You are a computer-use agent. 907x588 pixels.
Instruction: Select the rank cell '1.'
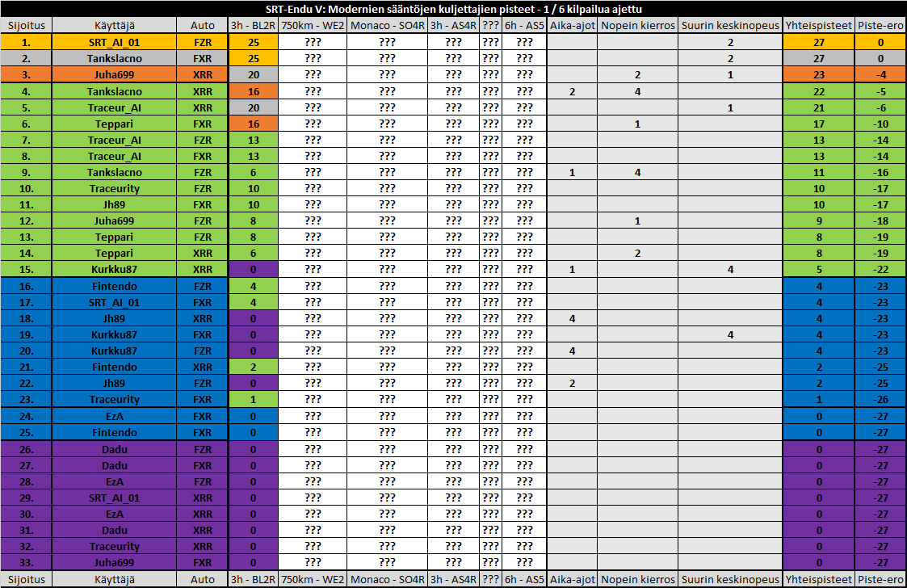27,42
